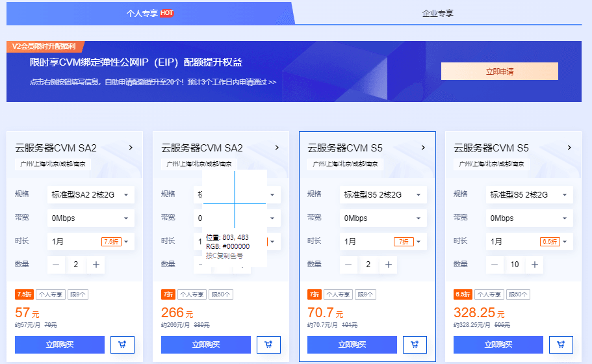
Task: Click the quantity field showing 10
Action: point(514,265)
